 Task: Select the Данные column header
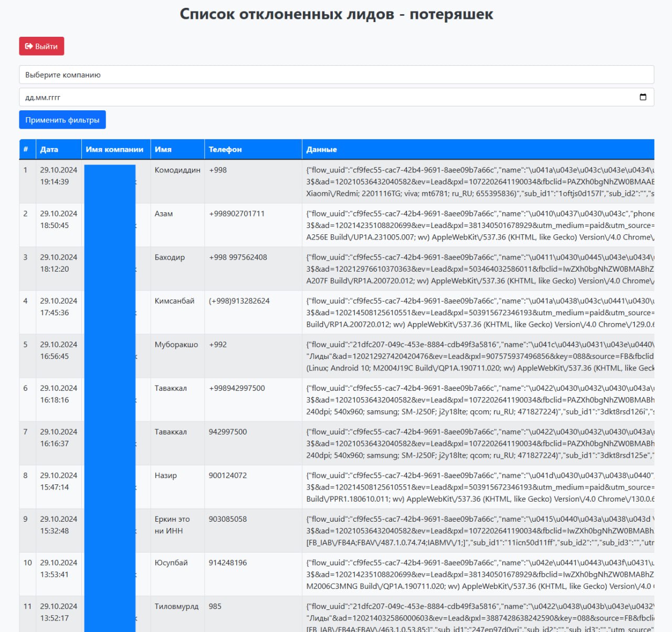(x=322, y=149)
